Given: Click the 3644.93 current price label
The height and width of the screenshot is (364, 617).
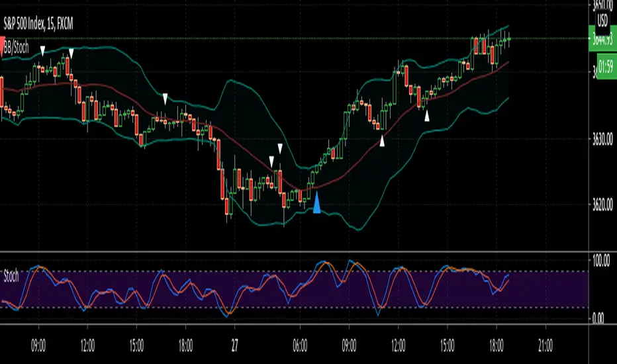Looking at the screenshot, I should tap(602, 39).
